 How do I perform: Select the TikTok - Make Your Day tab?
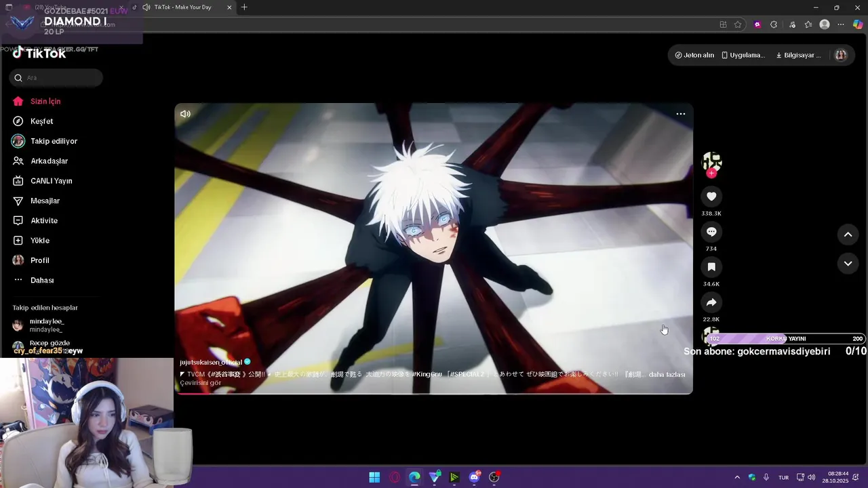(x=183, y=7)
